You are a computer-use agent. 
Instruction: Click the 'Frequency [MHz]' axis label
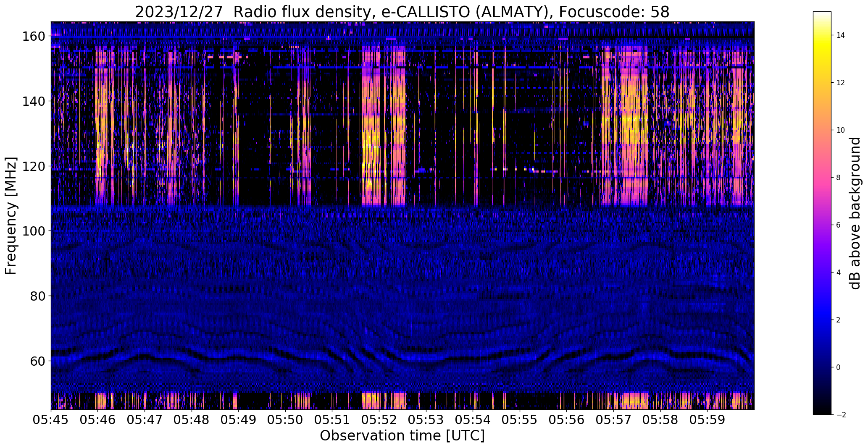click(x=11, y=216)
